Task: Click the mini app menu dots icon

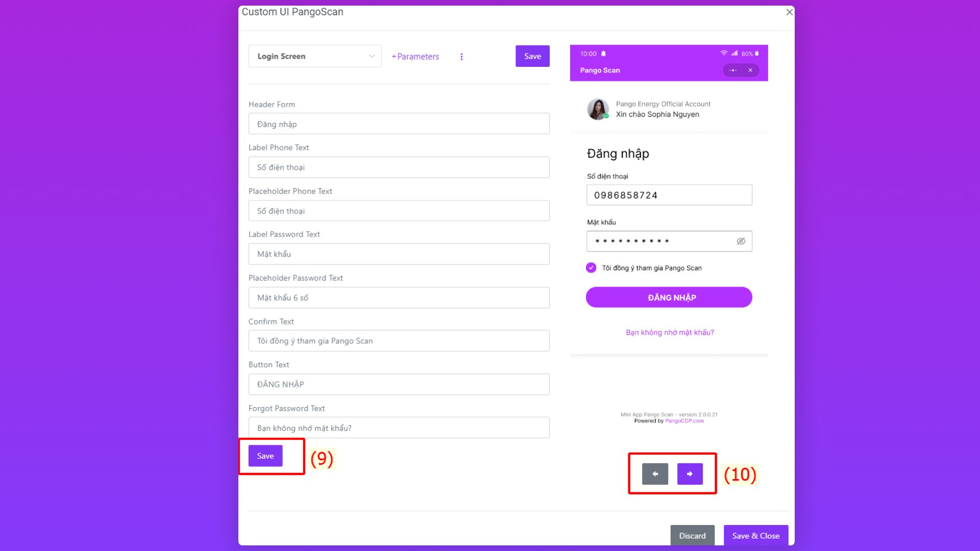Action: point(733,70)
